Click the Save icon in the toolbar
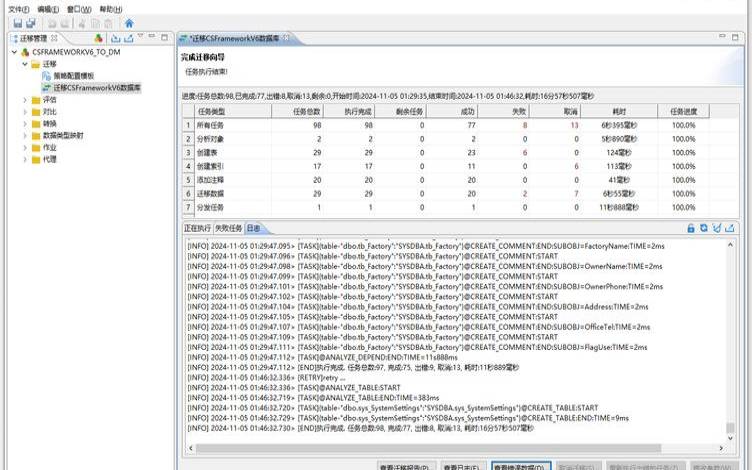 coord(18,23)
